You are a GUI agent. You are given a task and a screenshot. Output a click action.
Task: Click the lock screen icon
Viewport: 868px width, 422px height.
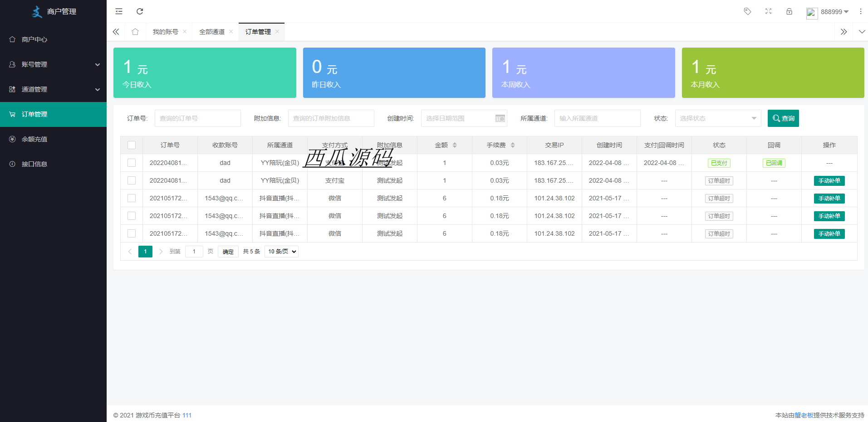[x=789, y=11]
